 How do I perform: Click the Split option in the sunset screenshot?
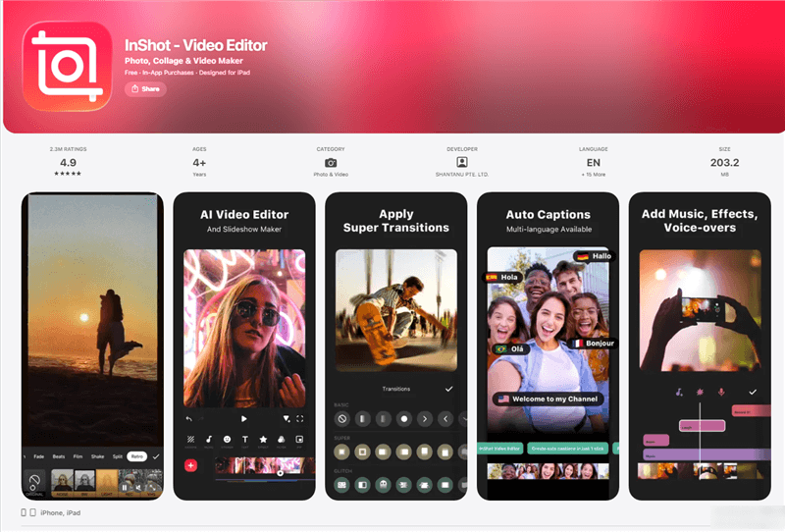117,456
